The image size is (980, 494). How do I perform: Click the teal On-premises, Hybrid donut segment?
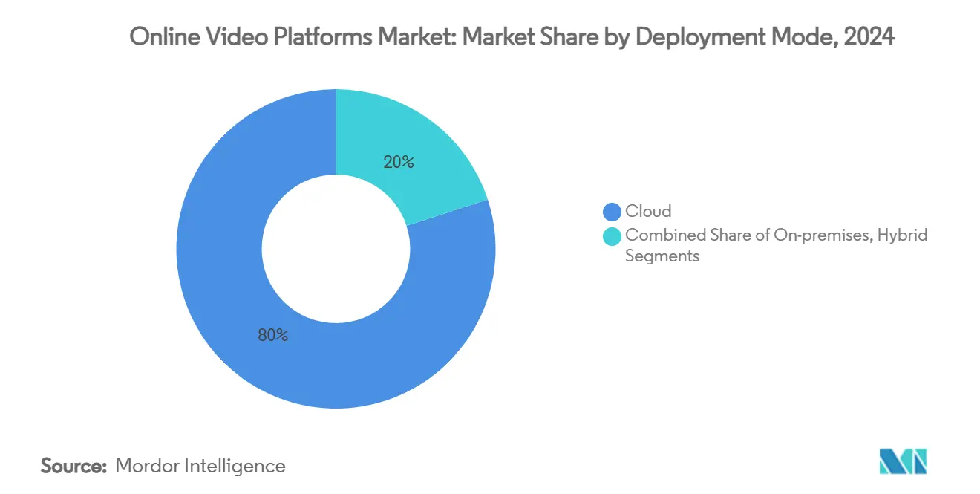click(416, 149)
